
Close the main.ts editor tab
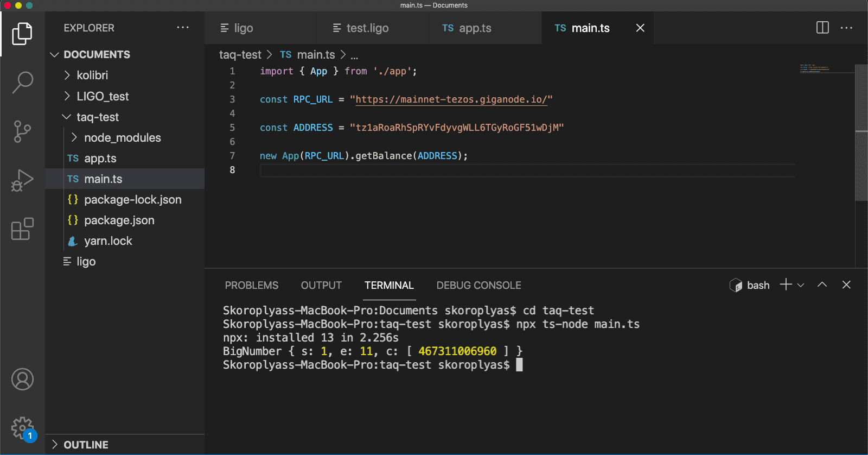click(x=640, y=28)
